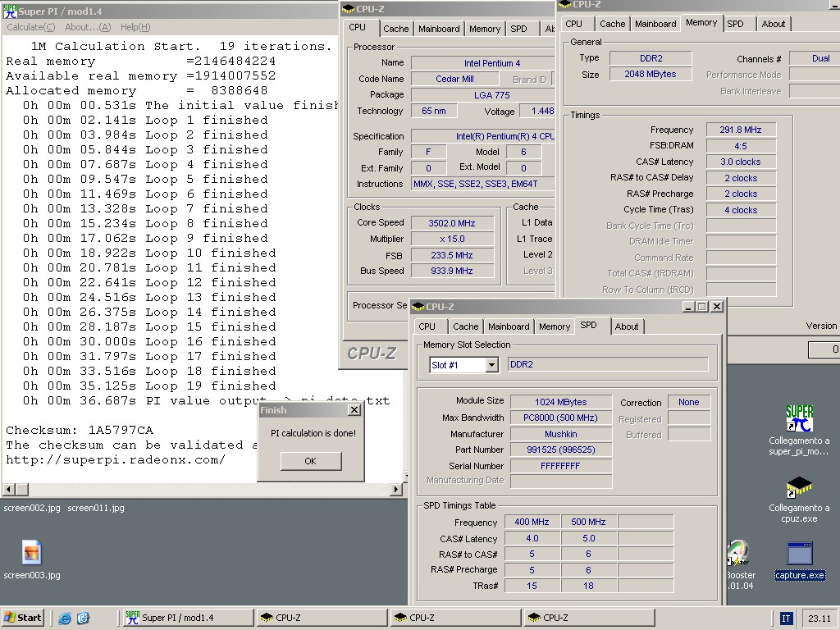
Task: Click the Module Size value 1024 MBytes
Action: (561, 402)
